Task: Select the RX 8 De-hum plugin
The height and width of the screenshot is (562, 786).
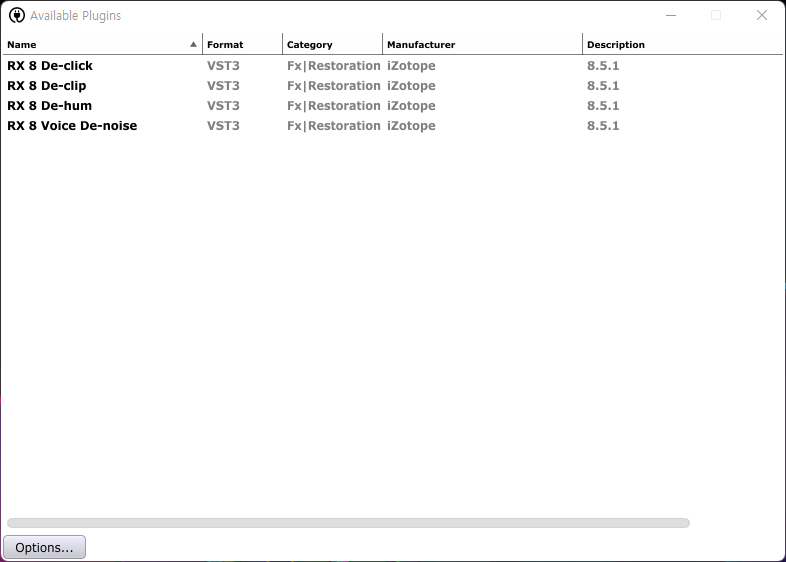Action: [x=49, y=106]
